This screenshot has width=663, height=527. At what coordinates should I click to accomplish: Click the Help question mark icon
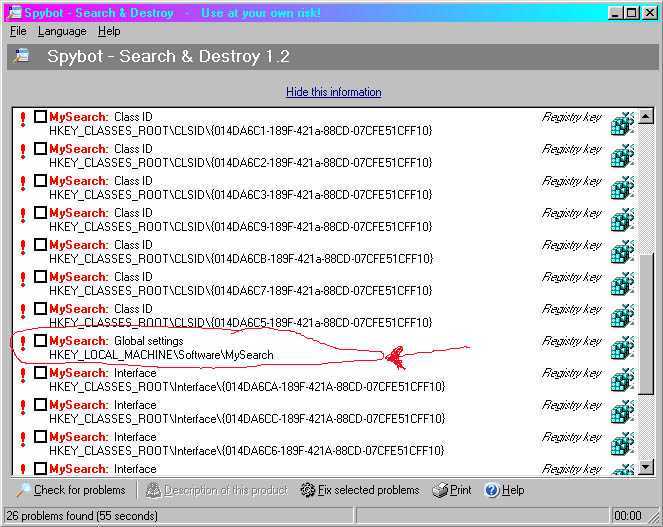491,490
